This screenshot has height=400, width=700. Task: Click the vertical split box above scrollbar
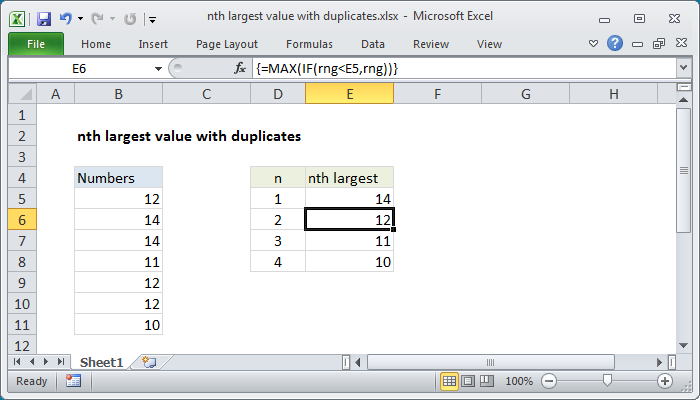683,87
